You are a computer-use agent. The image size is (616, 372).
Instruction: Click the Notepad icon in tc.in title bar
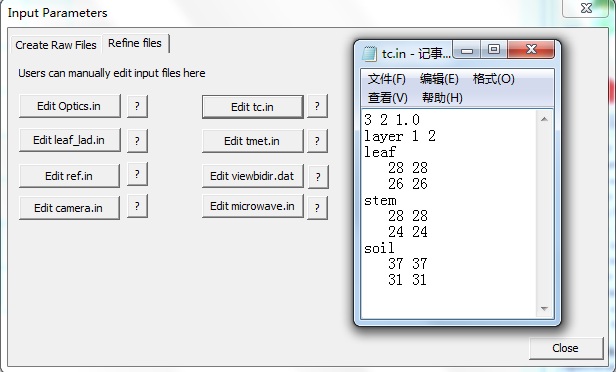coord(369,53)
